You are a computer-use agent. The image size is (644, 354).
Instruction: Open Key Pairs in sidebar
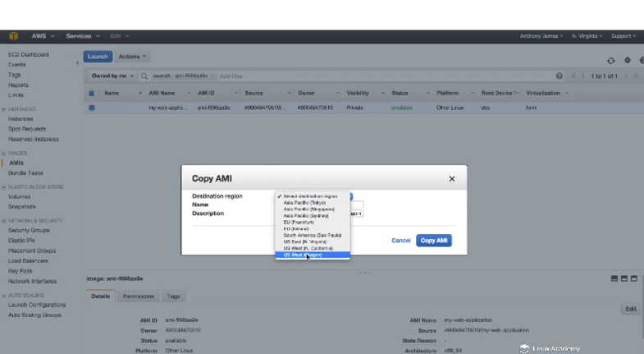21,271
